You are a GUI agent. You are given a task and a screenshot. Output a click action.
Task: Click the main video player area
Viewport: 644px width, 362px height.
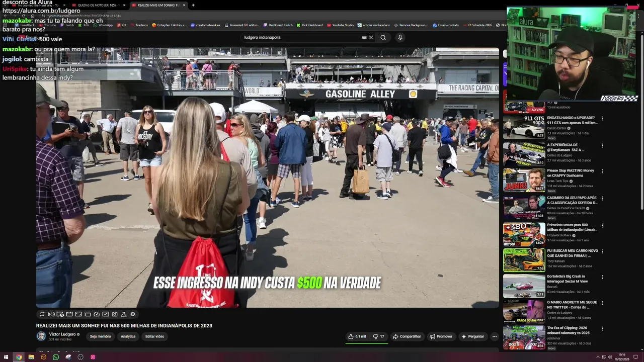(267, 177)
